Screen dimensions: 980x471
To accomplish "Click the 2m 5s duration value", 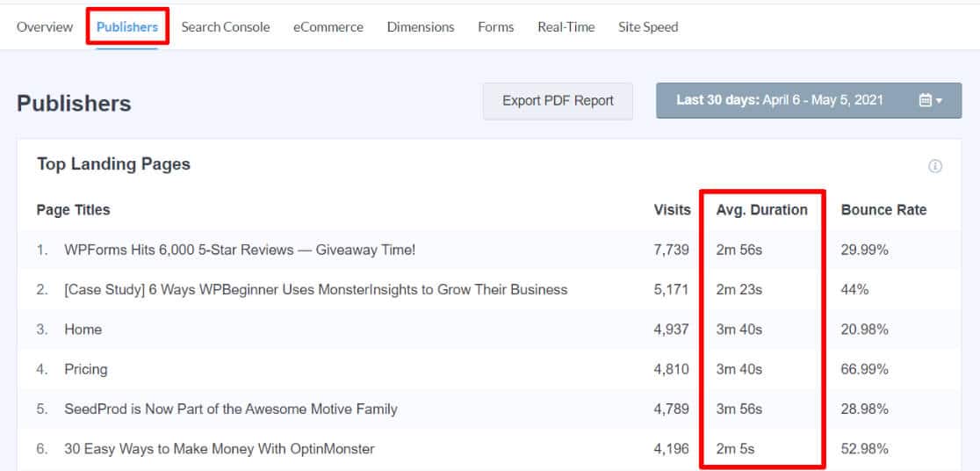I will pyautogui.click(x=736, y=449).
